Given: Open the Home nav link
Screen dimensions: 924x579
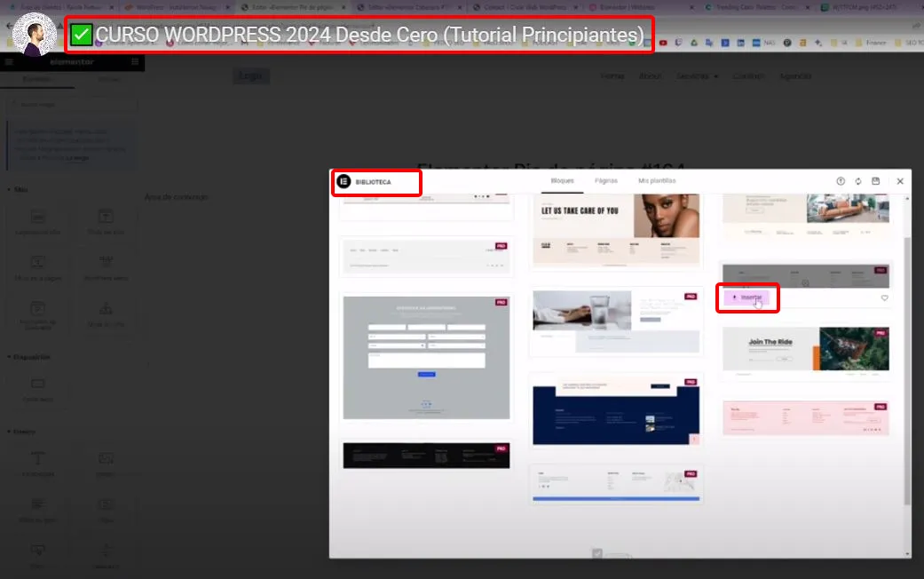Looking at the screenshot, I should (x=612, y=76).
